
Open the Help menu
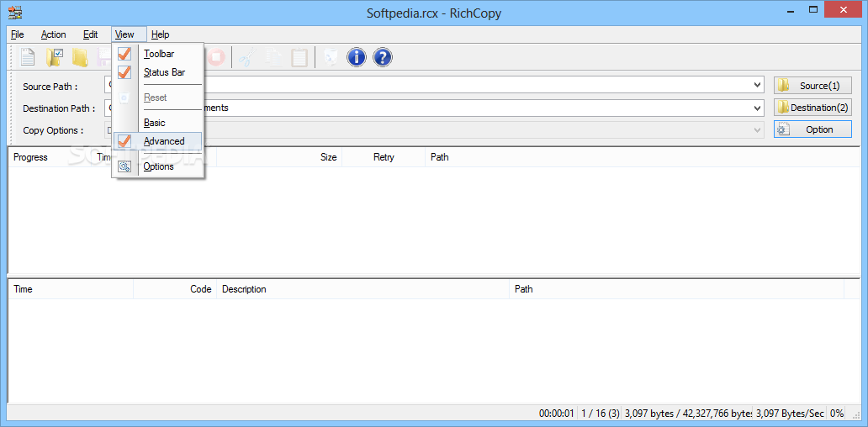coord(161,34)
